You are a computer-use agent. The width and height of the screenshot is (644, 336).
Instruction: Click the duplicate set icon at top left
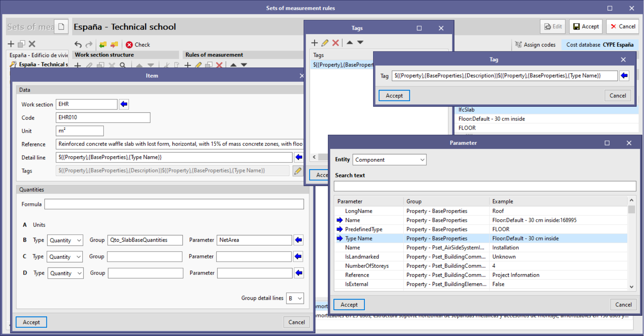[x=22, y=44]
